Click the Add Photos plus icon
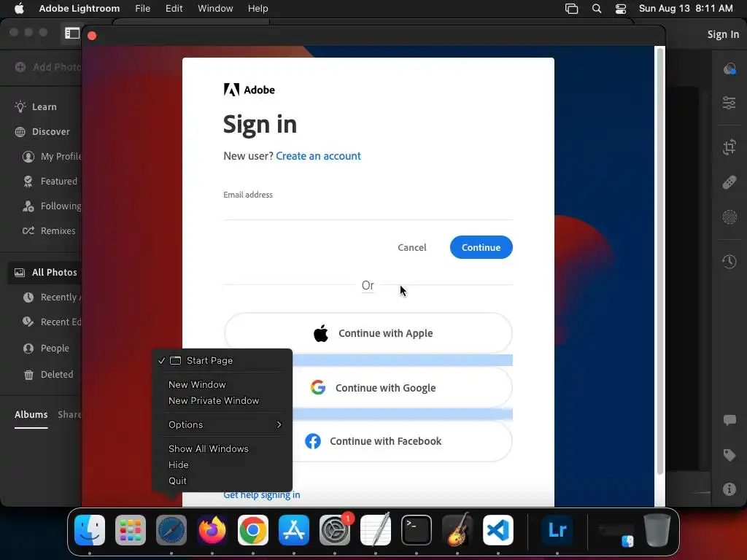 click(x=20, y=67)
